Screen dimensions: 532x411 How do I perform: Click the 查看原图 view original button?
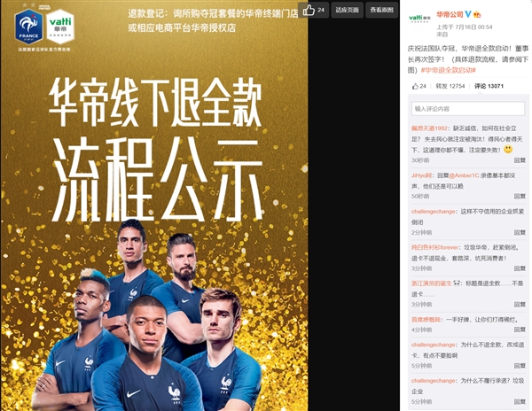(x=381, y=10)
